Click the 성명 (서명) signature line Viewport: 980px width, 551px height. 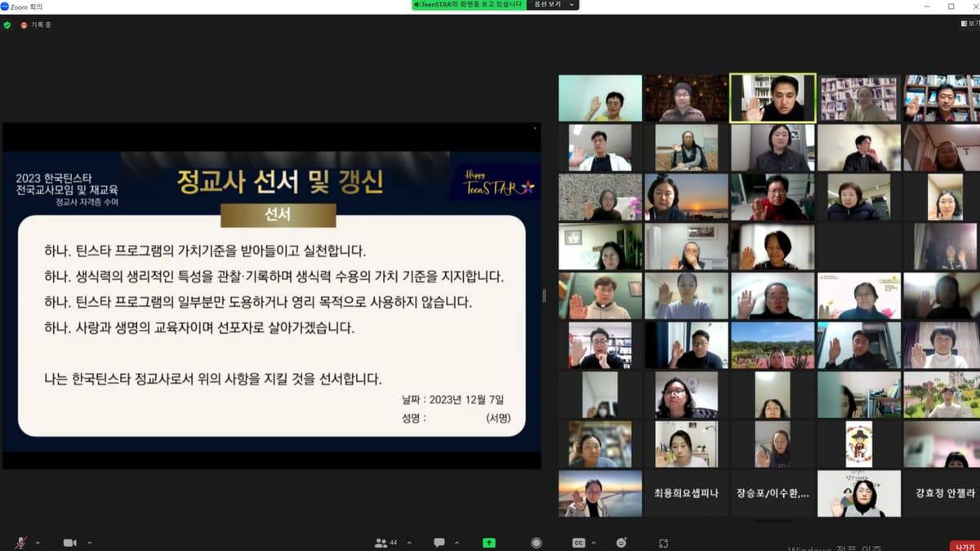pyautogui.click(x=456, y=418)
